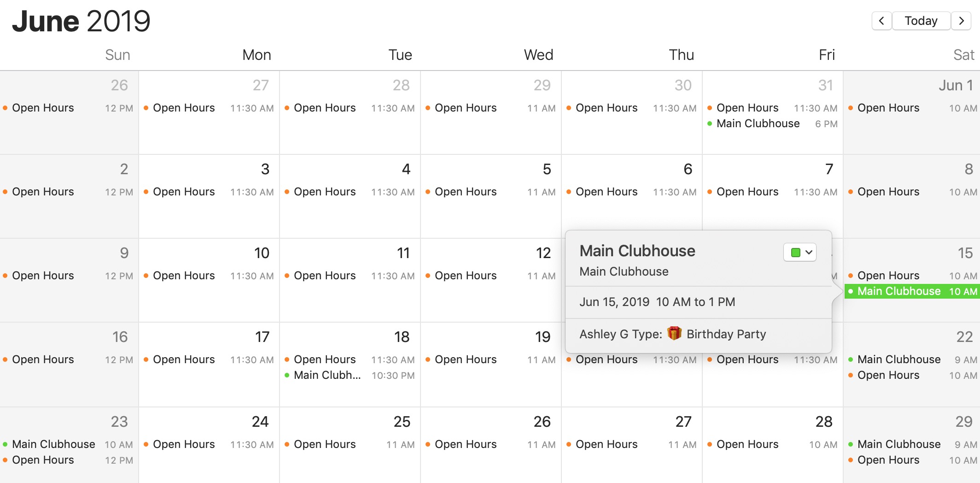Open Main Clubhouse event on June 29
Viewport: 980px width, 483px height.
pyautogui.click(x=898, y=444)
